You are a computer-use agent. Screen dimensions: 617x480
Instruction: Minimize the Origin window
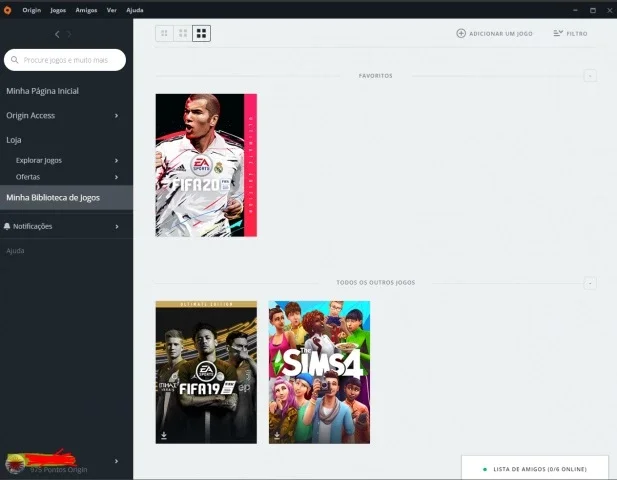[x=575, y=10]
